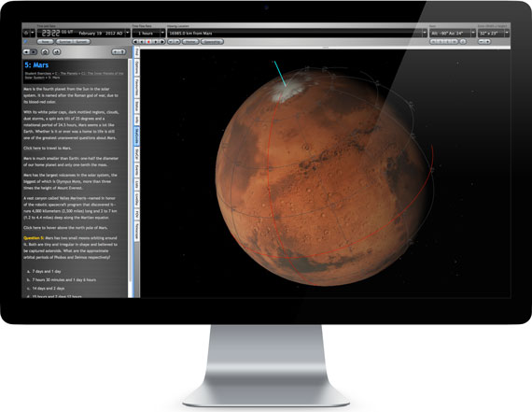
Task: Click the '32° x 23°' zoom field
Action: [491, 34]
